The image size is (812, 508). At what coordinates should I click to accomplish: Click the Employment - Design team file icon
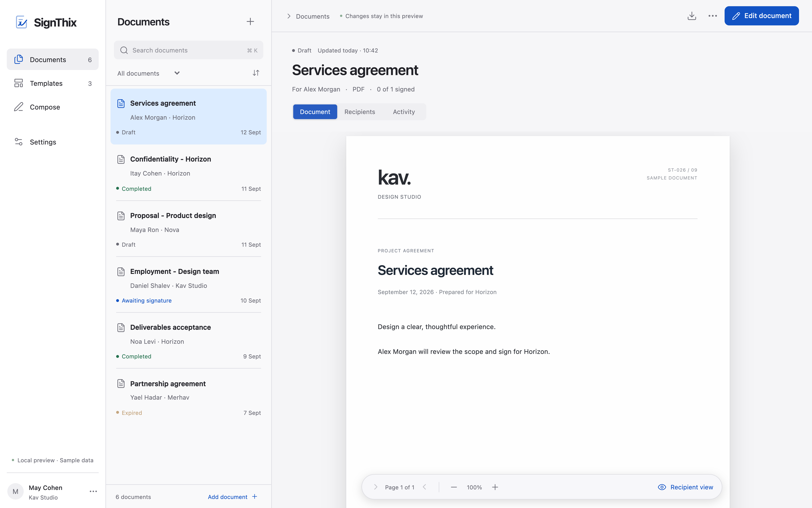(x=121, y=271)
